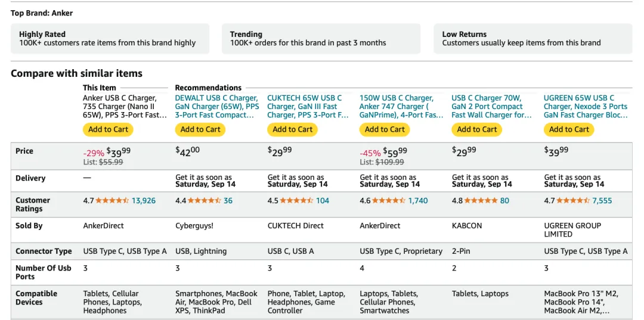Click the star rating icons beside 4.8
Viewport: 644px width, 320px height.
click(x=481, y=201)
